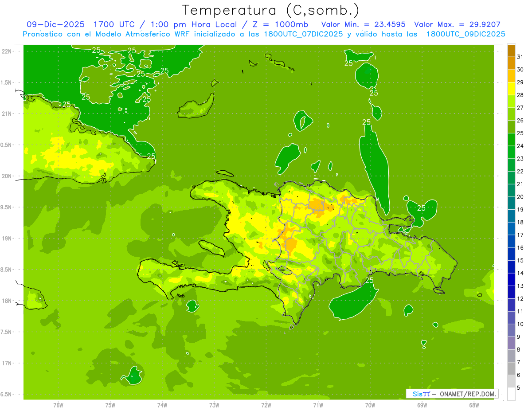Click the blue swatch between 16 and 17
This screenshot has height=411, width=532.
(x=511, y=241)
